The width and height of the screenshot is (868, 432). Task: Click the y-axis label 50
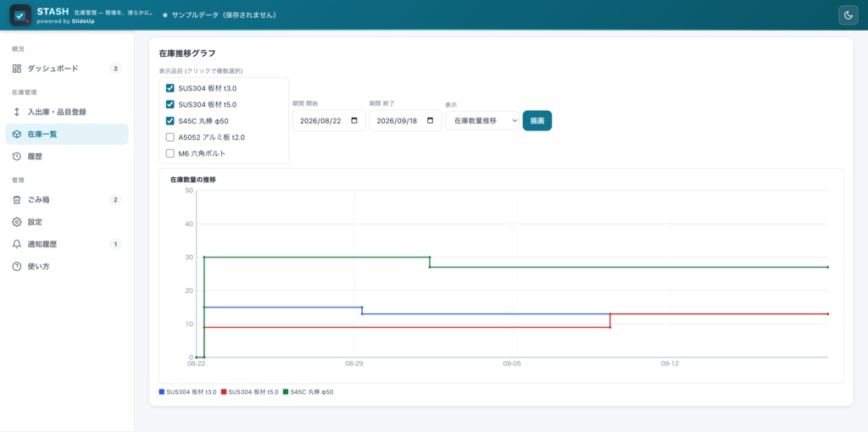tap(189, 191)
